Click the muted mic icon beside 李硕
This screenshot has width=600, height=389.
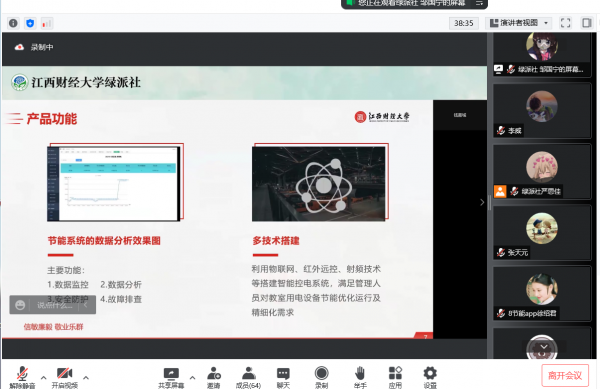(x=501, y=130)
